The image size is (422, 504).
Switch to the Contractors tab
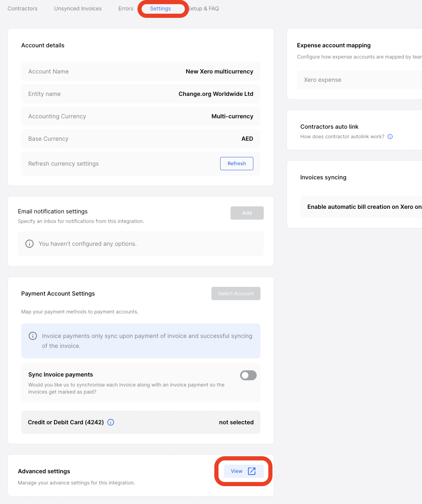point(22,8)
